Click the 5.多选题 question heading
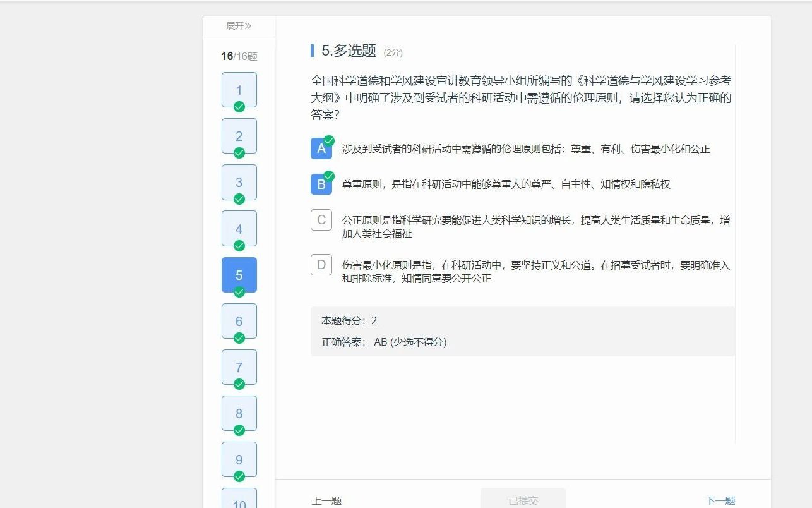The width and height of the screenshot is (812, 508). click(x=349, y=51)
